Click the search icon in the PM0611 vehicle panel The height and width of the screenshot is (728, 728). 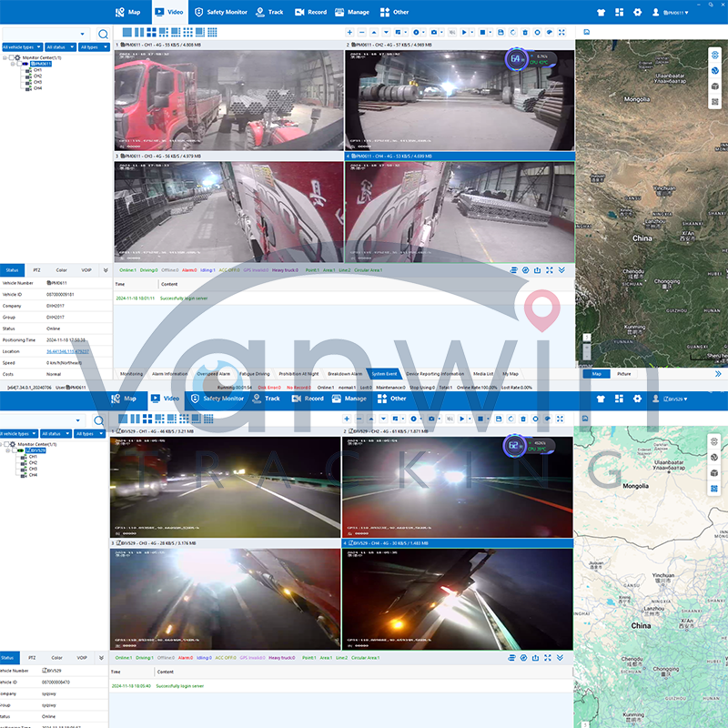[103, 34]
